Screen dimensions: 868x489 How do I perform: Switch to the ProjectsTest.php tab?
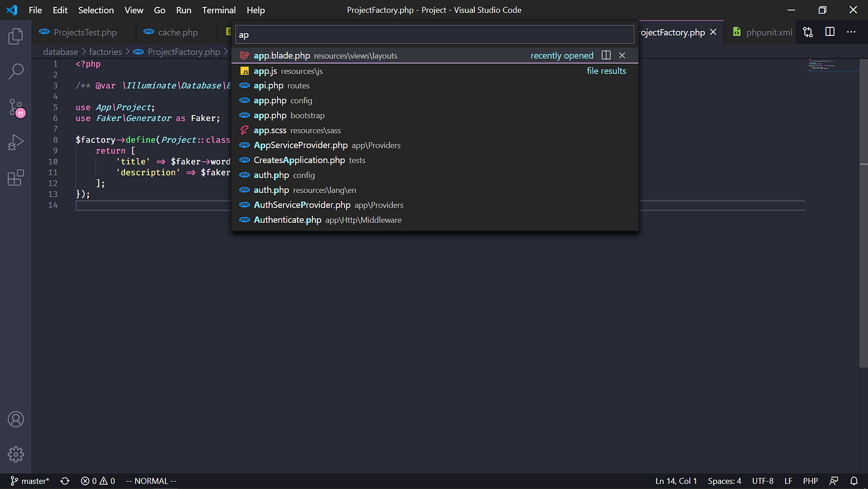click(x=84, y=32)
